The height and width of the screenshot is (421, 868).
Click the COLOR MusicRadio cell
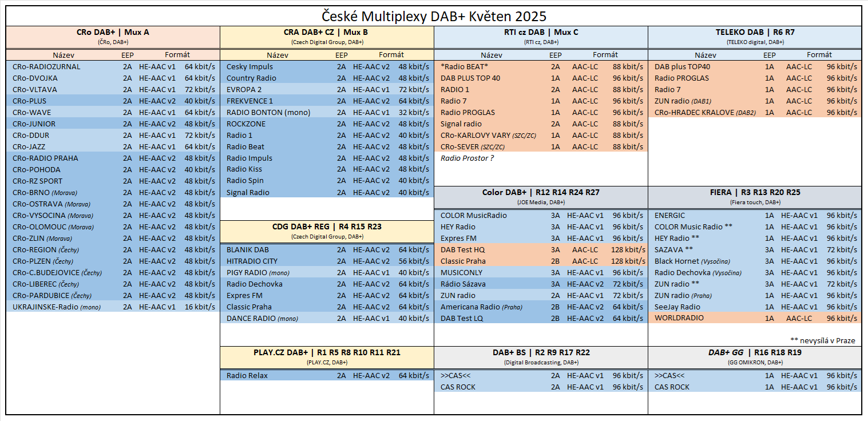[474, 215]
